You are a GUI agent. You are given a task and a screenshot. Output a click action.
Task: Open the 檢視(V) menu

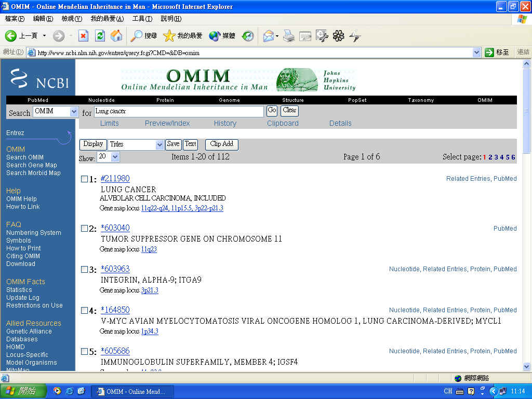tap(72, 19)
